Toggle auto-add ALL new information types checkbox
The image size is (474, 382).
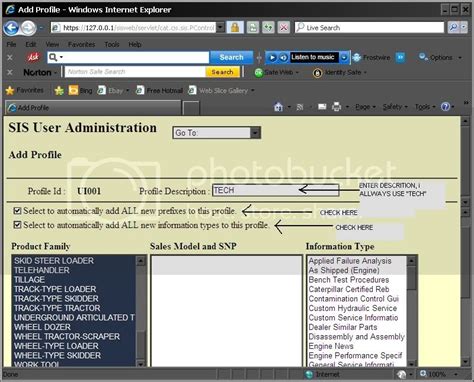[17, 225]
